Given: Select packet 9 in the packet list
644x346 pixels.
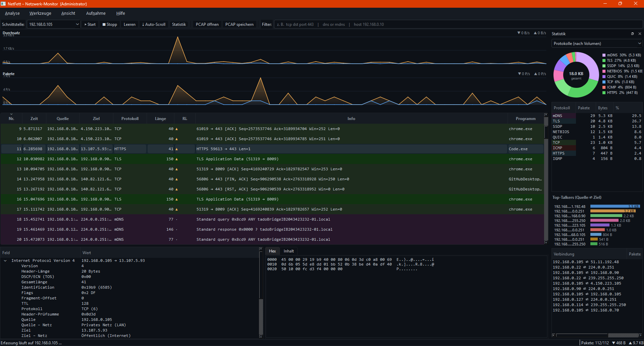Looking at the screenshot, I should click(272, 129).
